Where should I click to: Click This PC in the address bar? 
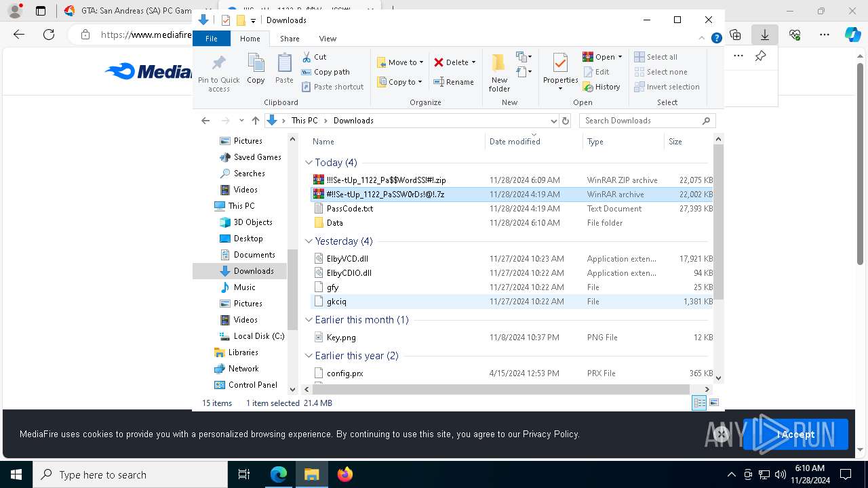(x=304, y=121)
